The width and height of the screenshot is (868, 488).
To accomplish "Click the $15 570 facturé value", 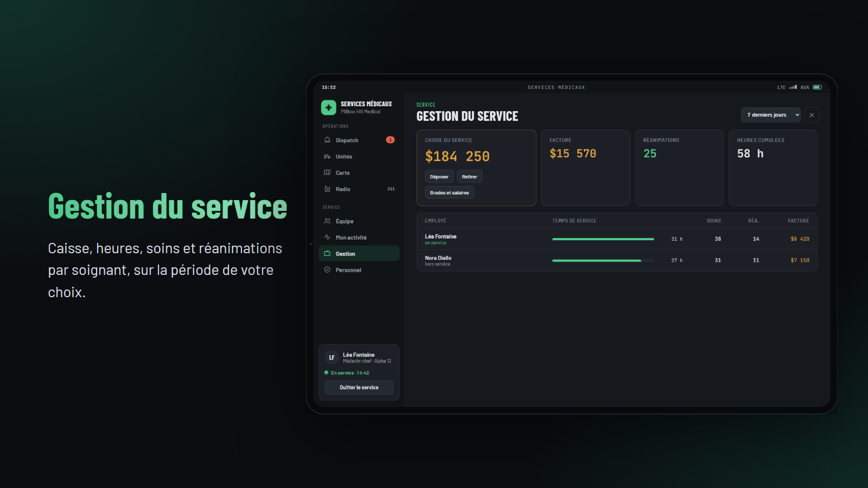I will [573, 153].
